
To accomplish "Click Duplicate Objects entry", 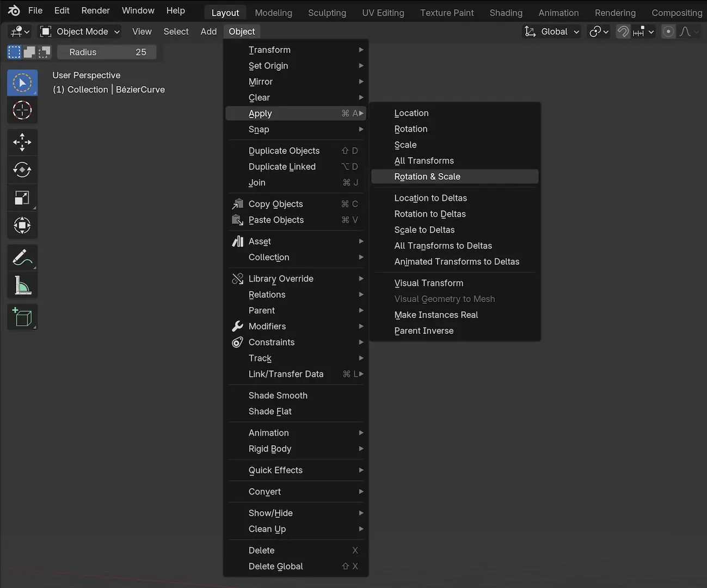I will (x=284, y=151).
